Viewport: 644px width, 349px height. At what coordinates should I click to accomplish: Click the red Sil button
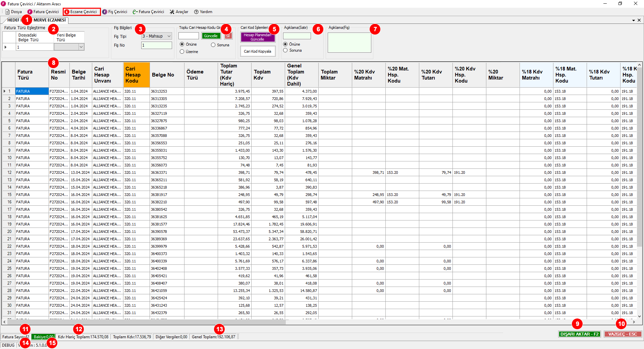point(228,36)
